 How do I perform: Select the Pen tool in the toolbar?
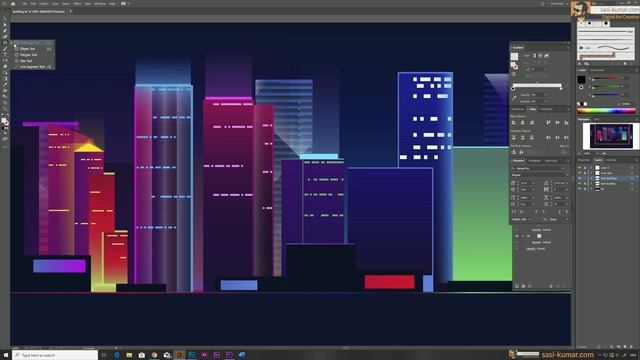pyautogui.click(x=5, y=31)
